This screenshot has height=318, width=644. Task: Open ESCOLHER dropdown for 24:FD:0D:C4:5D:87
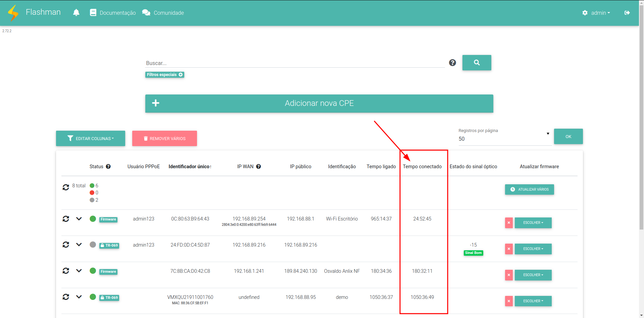tap(533, 249)
